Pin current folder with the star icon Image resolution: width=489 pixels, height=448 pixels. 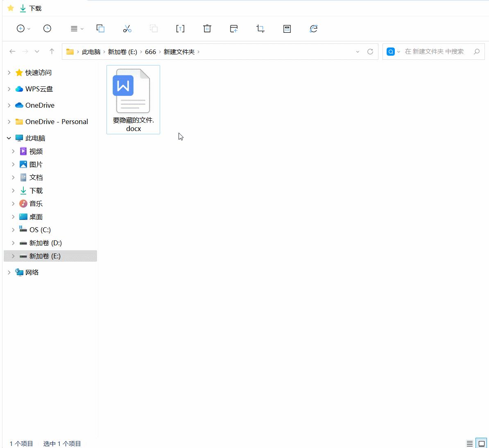pyautogui.click(x=10, y=8)
